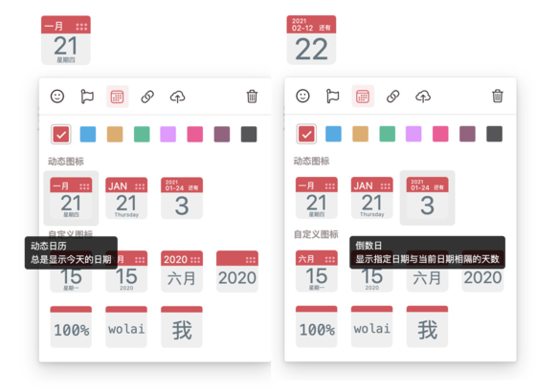
Task: Select the countdown 01-24 icon in right panel
Action: coord(427,198)
